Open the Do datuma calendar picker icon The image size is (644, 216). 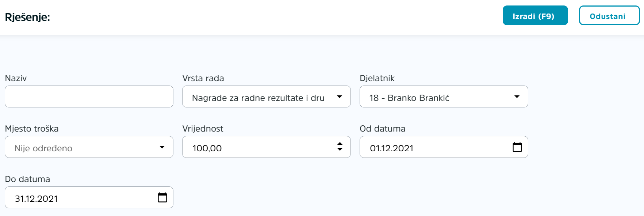tap(162, 197)
